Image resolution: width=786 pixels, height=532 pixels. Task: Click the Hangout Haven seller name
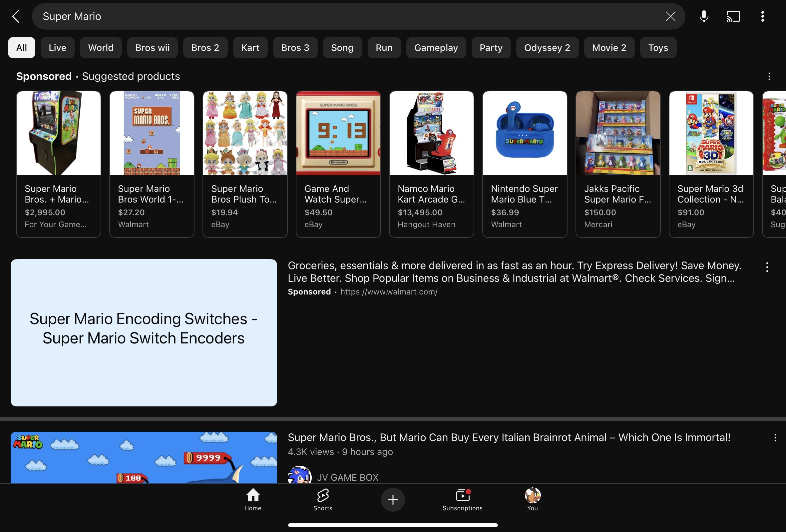click(427, 225)
